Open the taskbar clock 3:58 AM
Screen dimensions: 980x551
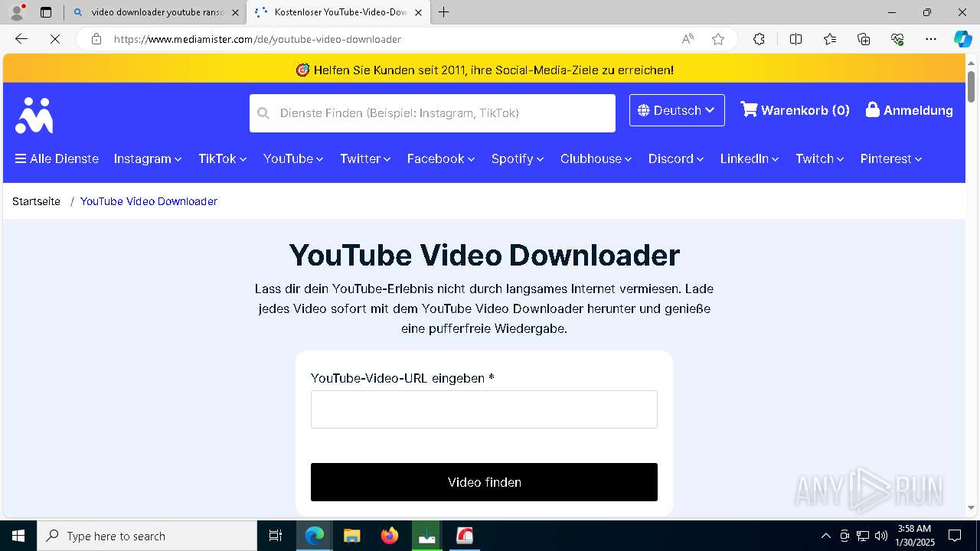914,536
